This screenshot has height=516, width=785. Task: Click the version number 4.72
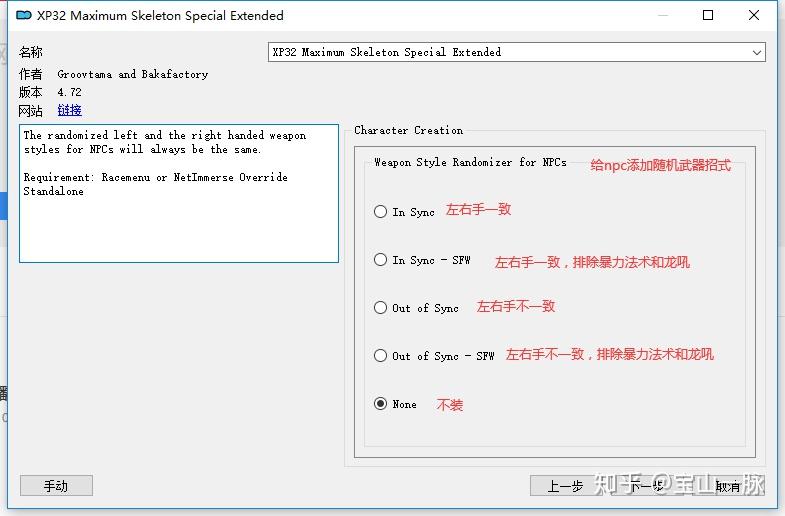click(x=69, y=92)
